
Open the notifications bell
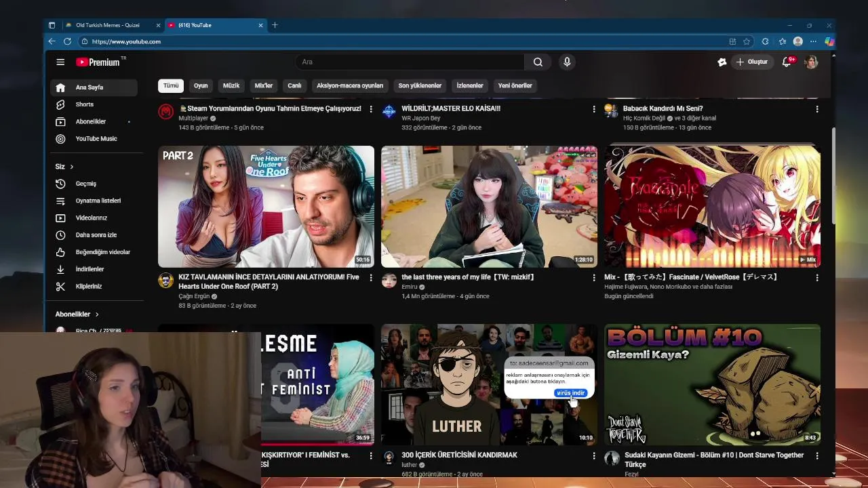(787, 62)
